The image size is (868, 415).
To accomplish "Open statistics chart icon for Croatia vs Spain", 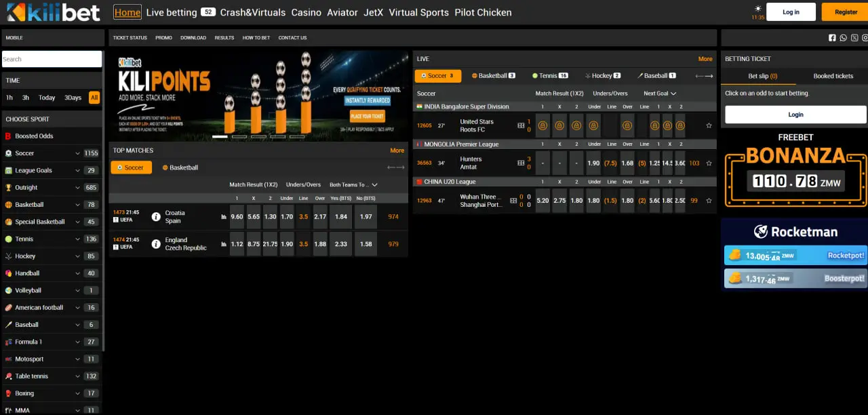I will coord(224,217).
